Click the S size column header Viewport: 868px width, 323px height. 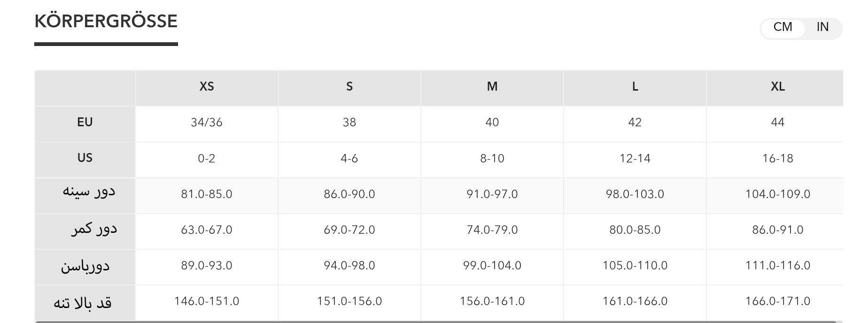pos(349,87)
